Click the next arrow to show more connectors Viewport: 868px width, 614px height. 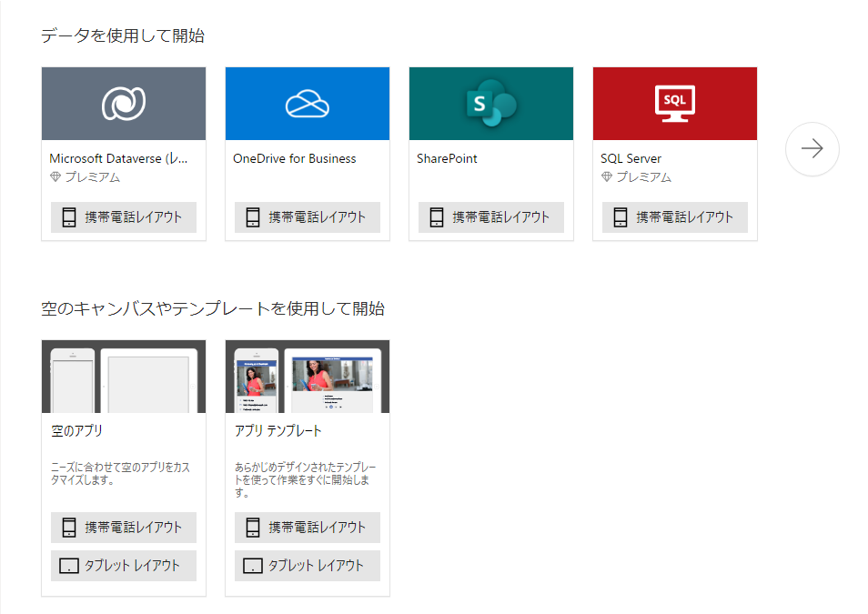click(x=812, y=149)
